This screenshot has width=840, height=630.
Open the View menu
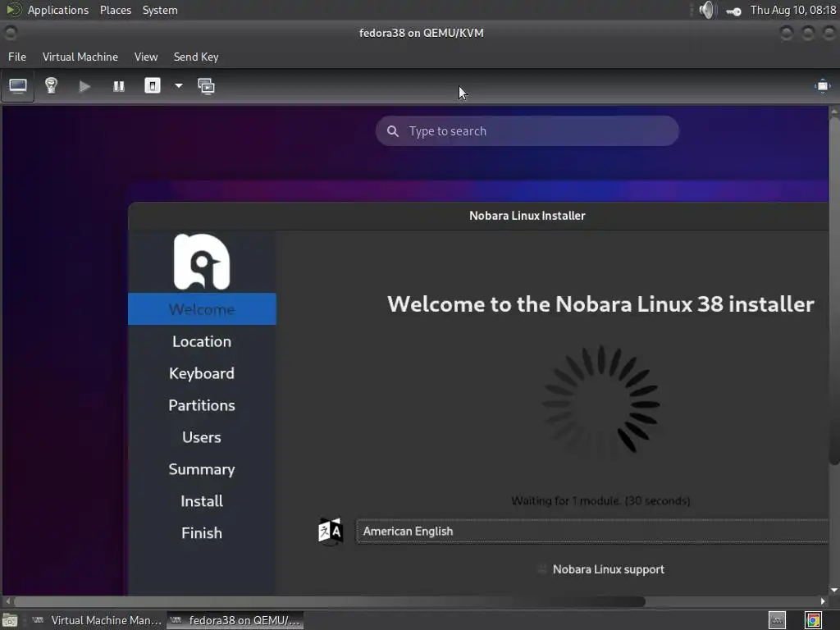tap(146, 57)
